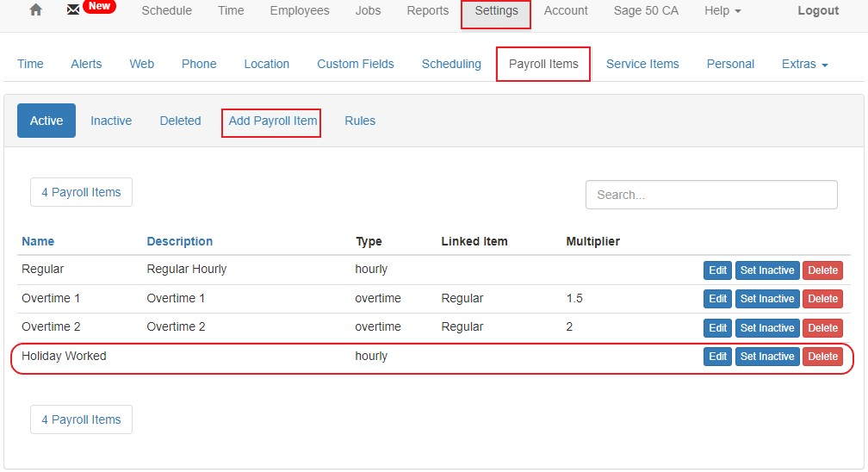
Task: Delete the Holiday Worked item
Action: pos(822,357)
